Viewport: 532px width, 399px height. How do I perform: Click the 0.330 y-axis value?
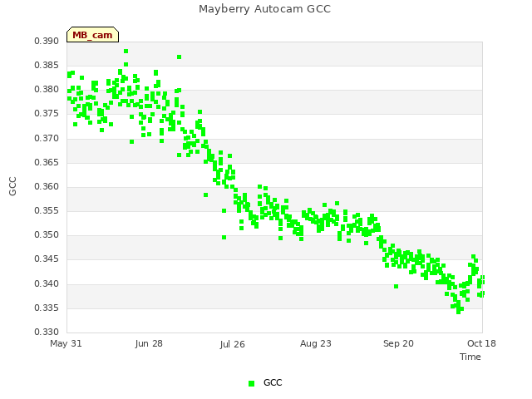[x=47, y=332]
